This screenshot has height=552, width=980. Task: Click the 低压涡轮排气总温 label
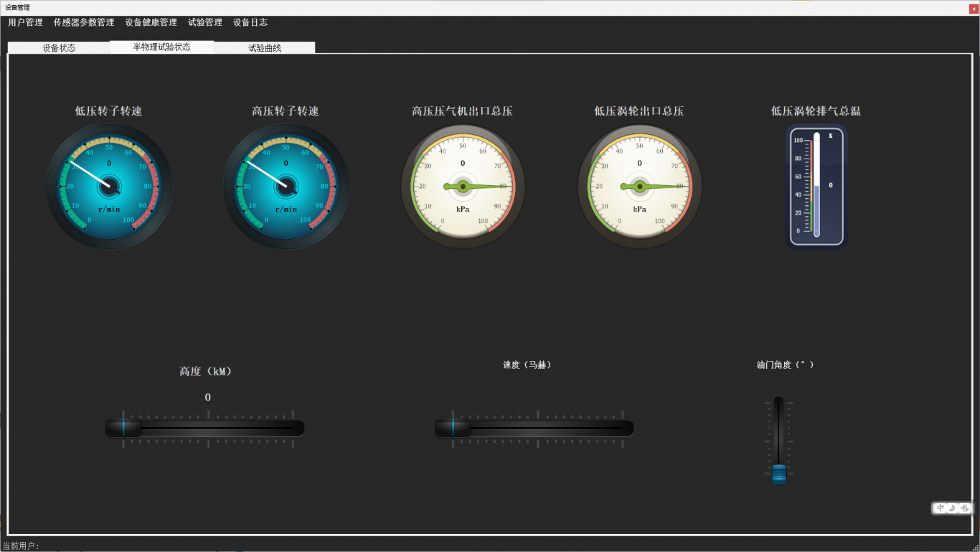(x=816, y=111)
